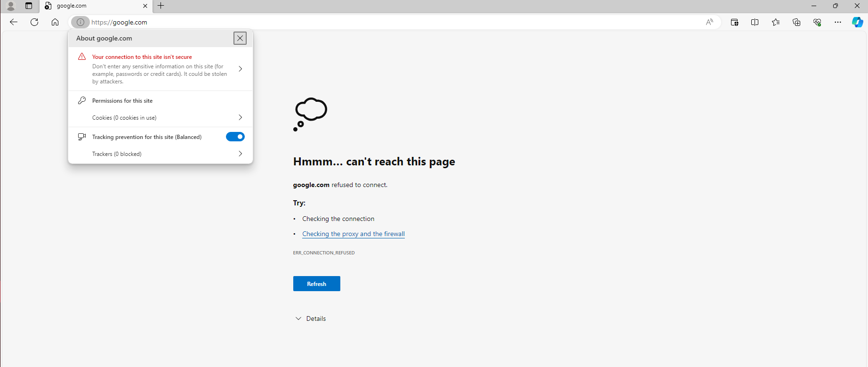Expand Cookies in use chevron
Image resolution: width=868 pixels, height=367 pixels.
(240, 117)
